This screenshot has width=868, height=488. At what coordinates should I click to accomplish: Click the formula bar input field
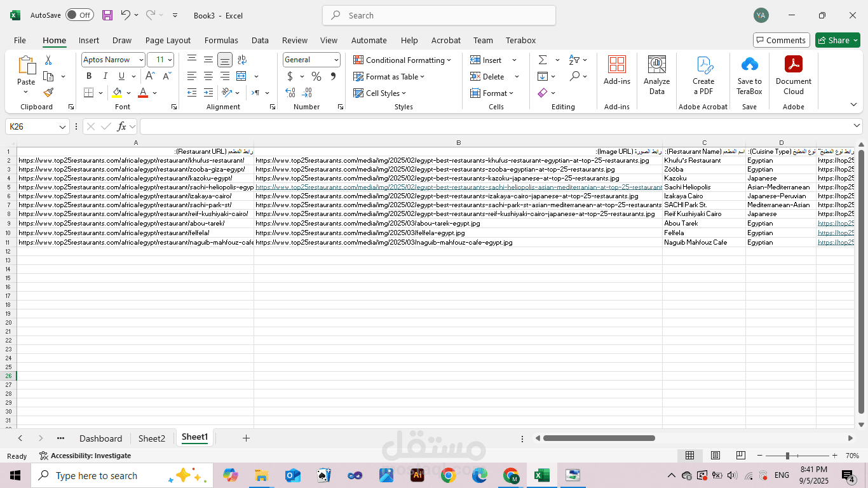pos(501,126)
